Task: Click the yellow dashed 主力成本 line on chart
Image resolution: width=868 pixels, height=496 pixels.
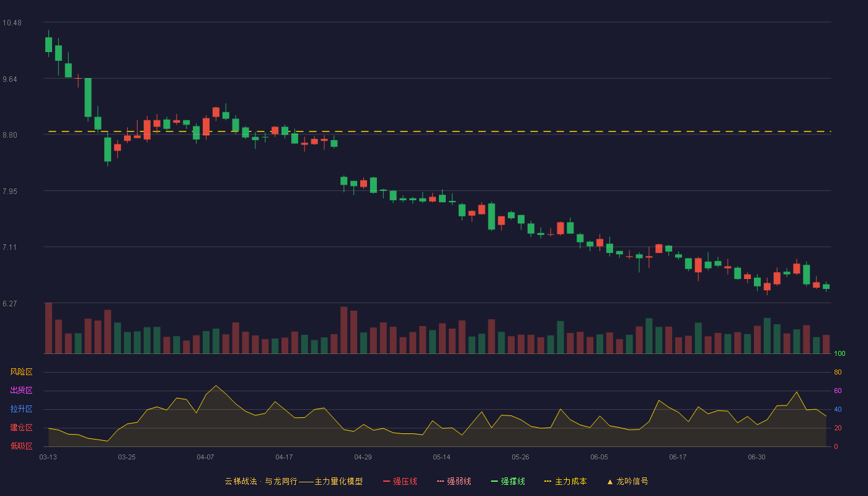Action: click(440, 131)
